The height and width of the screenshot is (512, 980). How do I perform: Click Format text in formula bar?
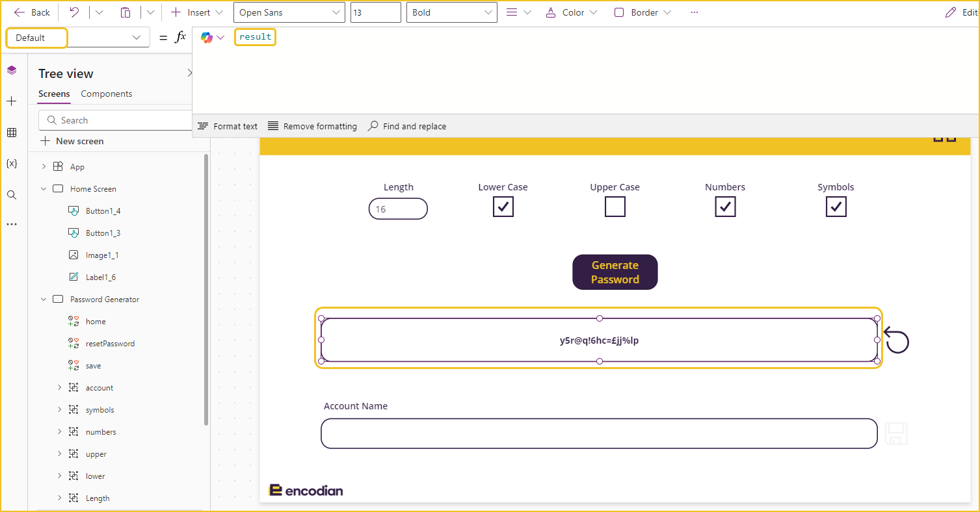(x=228, y=126)
